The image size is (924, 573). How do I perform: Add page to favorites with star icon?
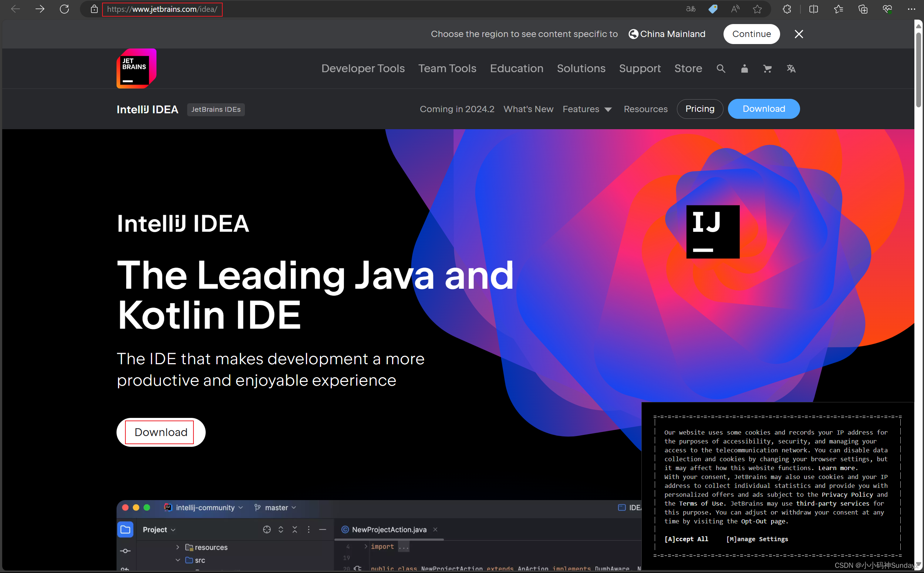(x=757, y=9)
